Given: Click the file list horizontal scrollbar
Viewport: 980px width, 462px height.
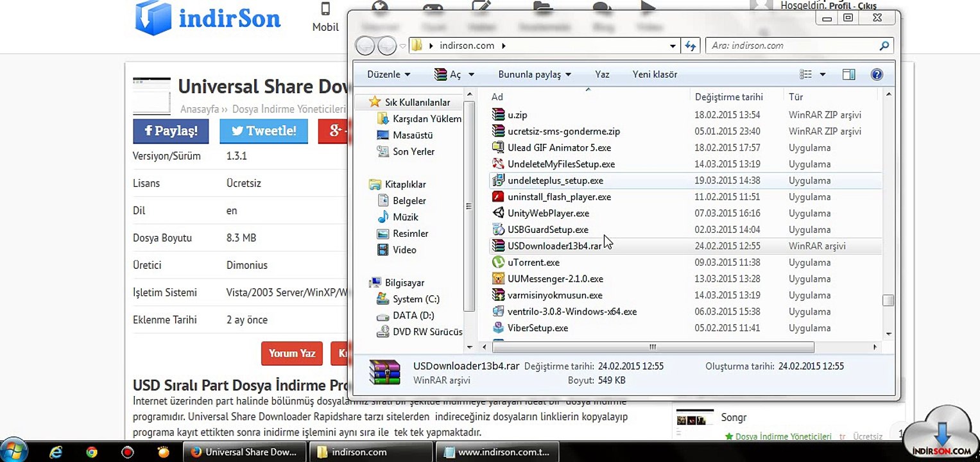Looking at the screenshot, I should point(653,347).
